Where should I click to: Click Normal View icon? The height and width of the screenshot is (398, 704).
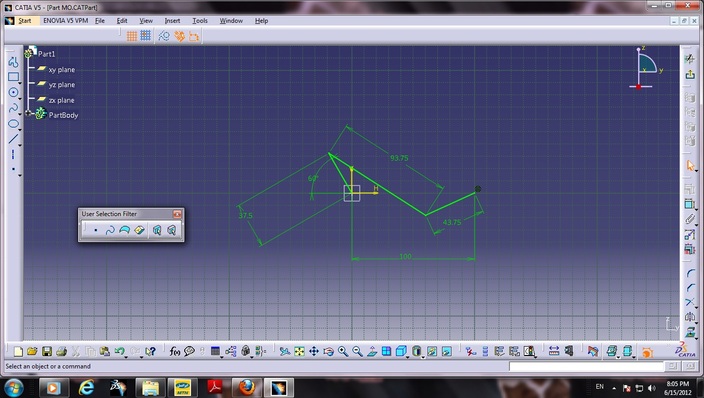pos(372,351)
